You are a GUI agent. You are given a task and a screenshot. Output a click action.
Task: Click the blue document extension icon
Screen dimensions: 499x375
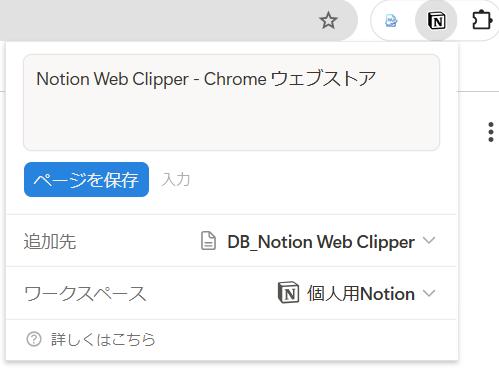pos(391,21)
